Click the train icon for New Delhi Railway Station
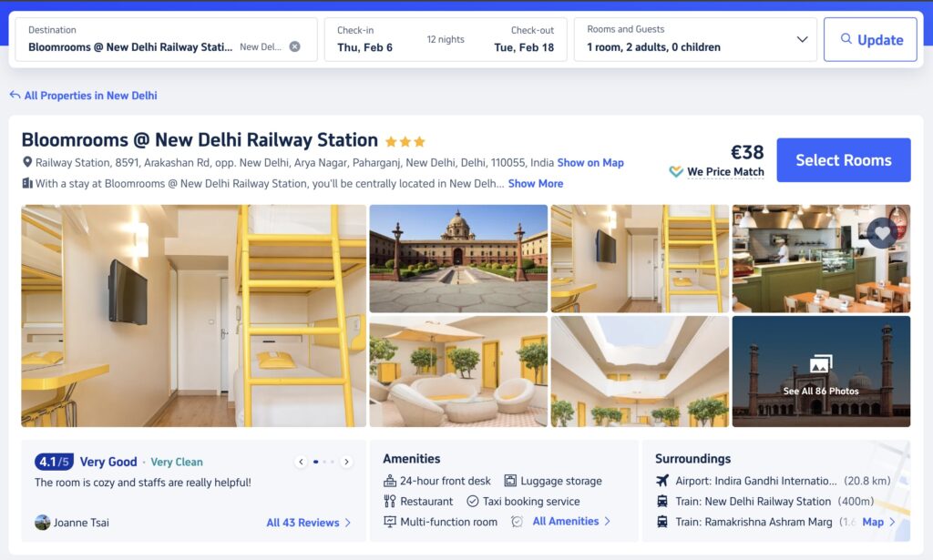 [662, 501]
